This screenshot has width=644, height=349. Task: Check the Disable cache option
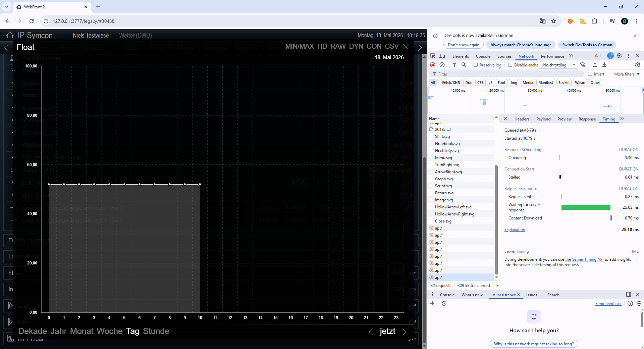(x=510, y=65)
